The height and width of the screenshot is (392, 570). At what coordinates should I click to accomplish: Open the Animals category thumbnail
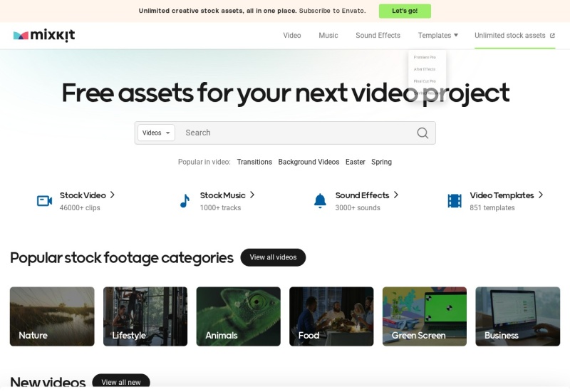click(238, 316)
